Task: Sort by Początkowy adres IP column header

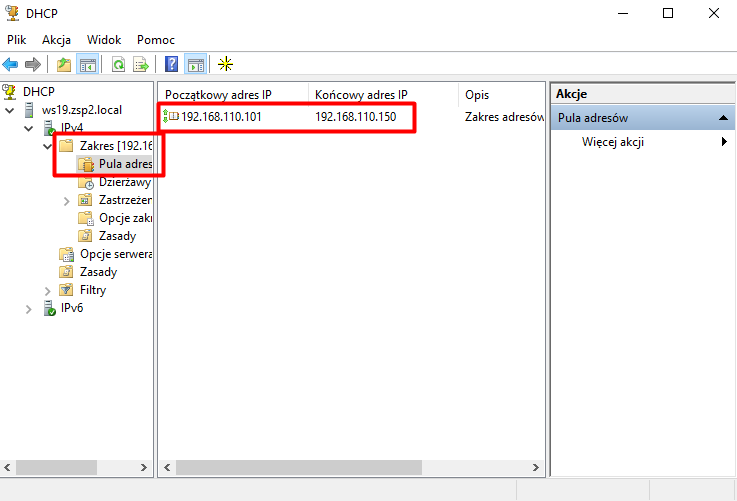Action: click(x=232, y=94)
